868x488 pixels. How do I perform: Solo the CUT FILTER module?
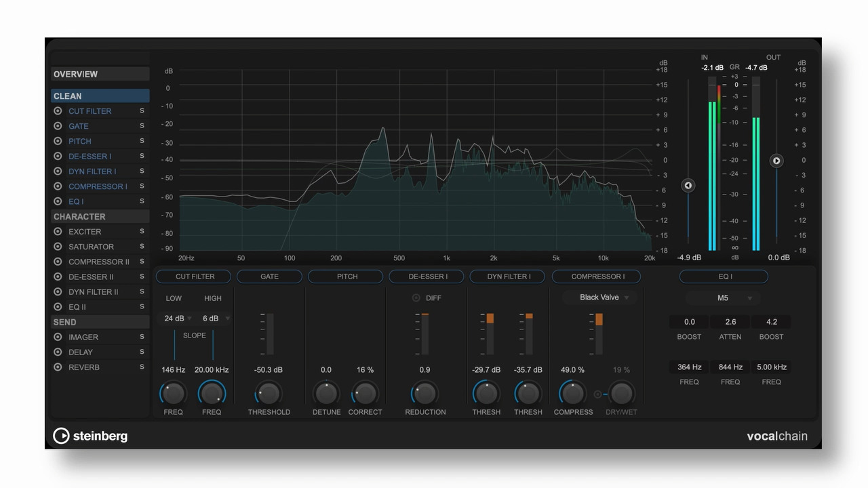[x=142, y=110]
